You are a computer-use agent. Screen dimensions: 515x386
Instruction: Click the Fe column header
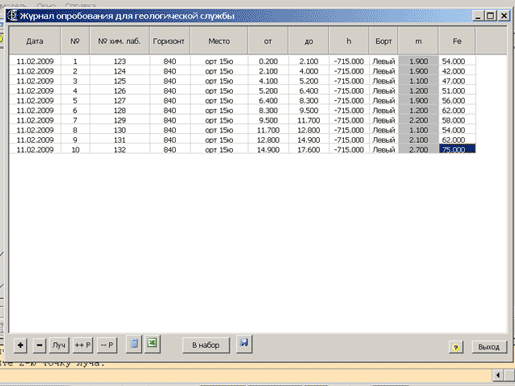457,41
